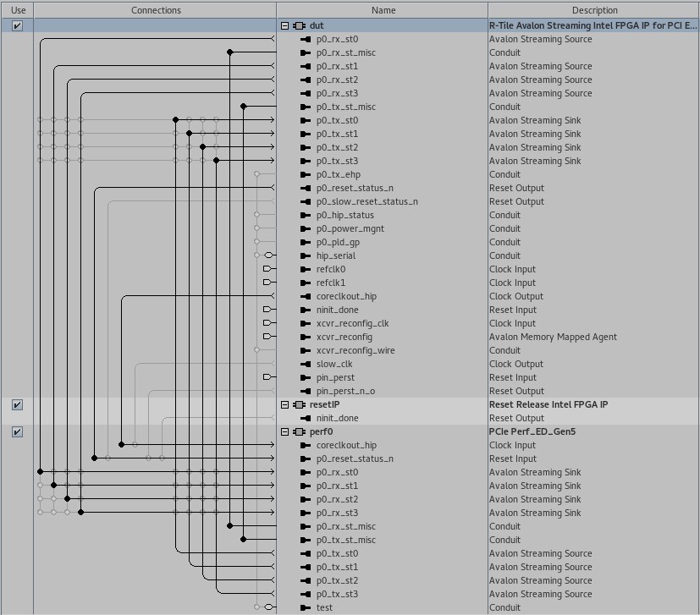Click the interface icon beside slow_clk
This screenshot has width=700, height=615.
[306, 365]
